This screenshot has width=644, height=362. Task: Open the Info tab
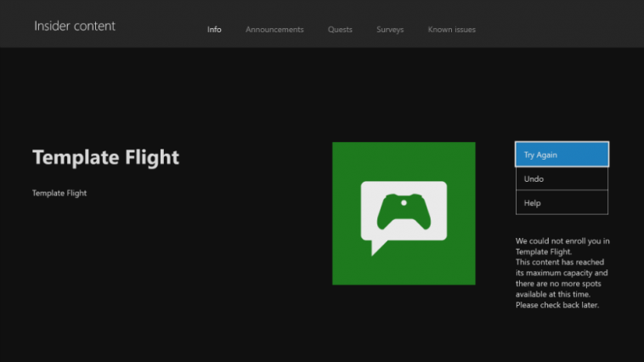coord(214,30)
